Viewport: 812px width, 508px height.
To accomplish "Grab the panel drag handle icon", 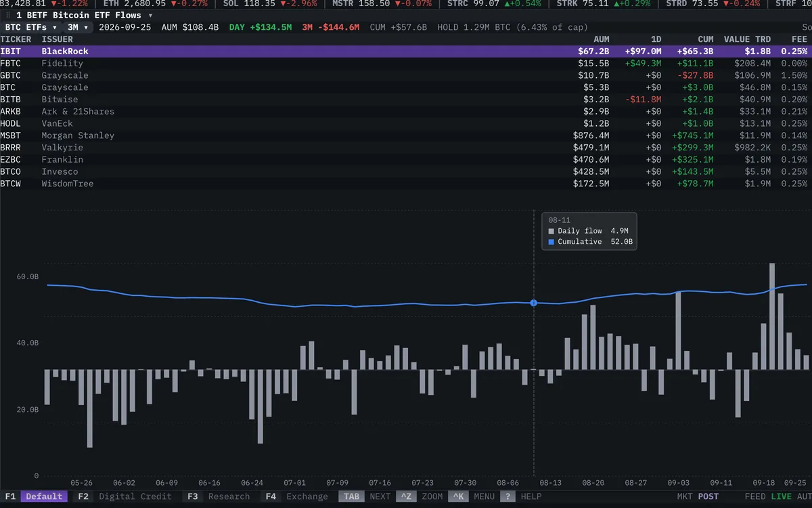I will 8,15.
